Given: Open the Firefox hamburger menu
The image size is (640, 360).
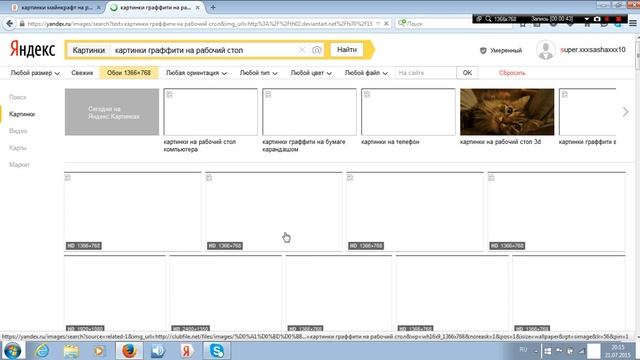Looking at the screenshot, I should [633, 24].
